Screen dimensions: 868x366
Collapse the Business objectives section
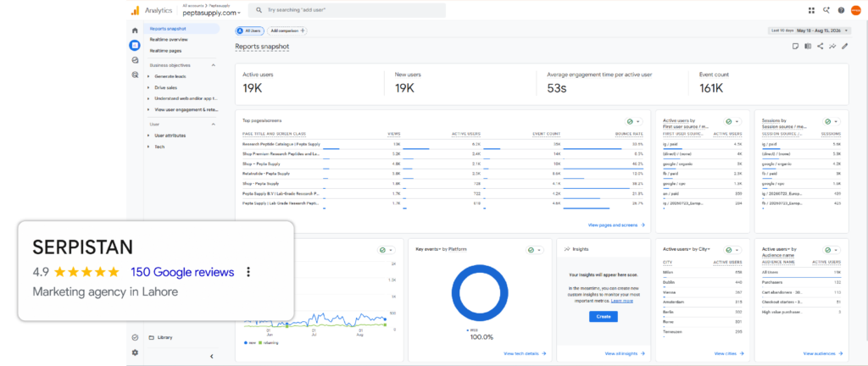click(x=213, y=65)
